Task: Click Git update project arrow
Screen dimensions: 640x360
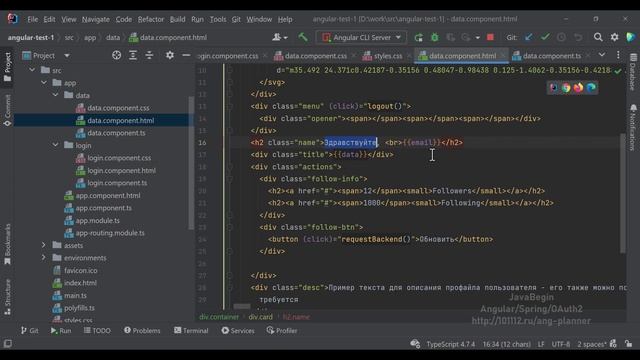Action: [529, 37]
